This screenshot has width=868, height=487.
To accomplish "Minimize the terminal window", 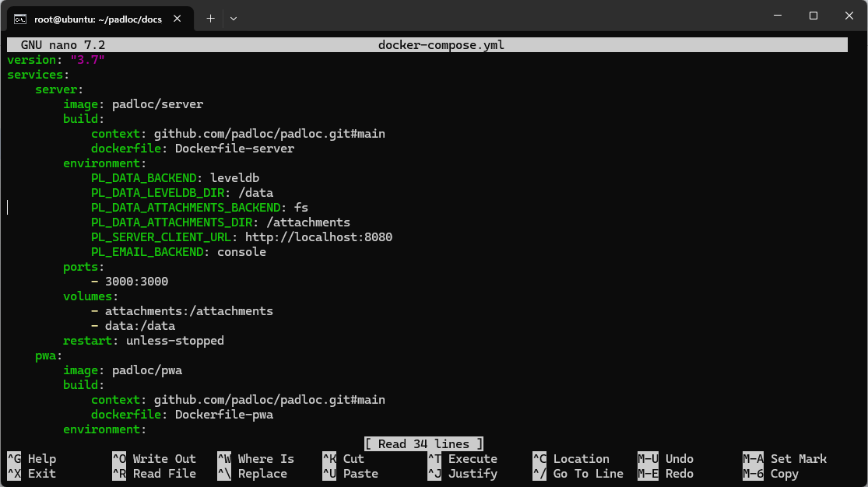I will click(777, 16).
